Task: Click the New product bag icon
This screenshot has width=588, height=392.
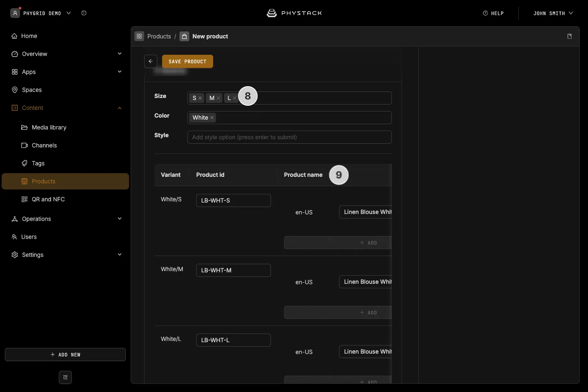Action: click(185, 36)
